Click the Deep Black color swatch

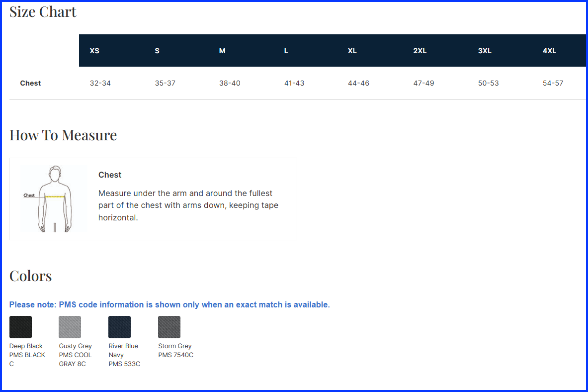tap(20, 327)
